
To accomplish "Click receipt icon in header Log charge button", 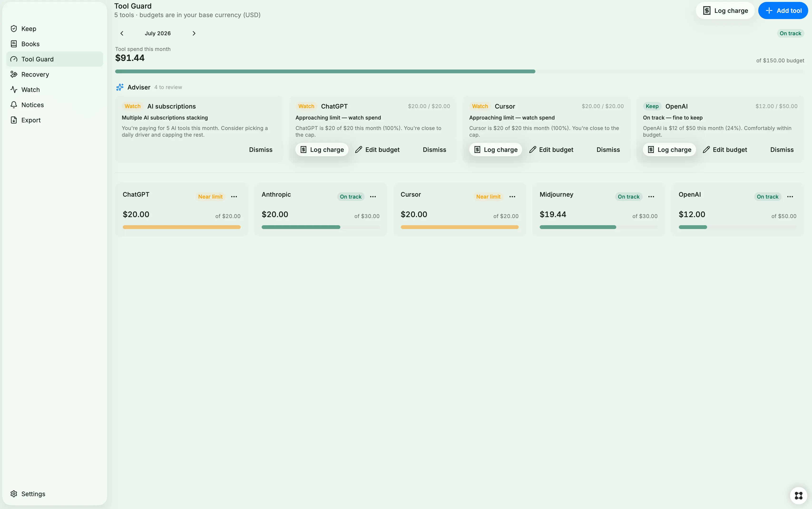I will coord(707,11).
